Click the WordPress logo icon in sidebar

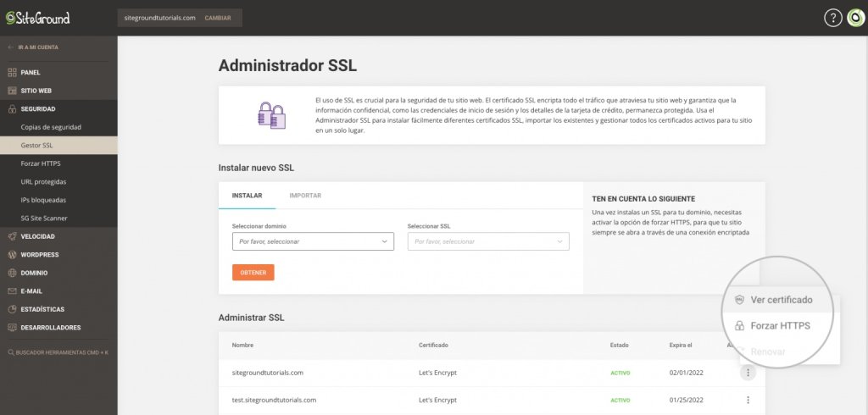coord(12,255)
